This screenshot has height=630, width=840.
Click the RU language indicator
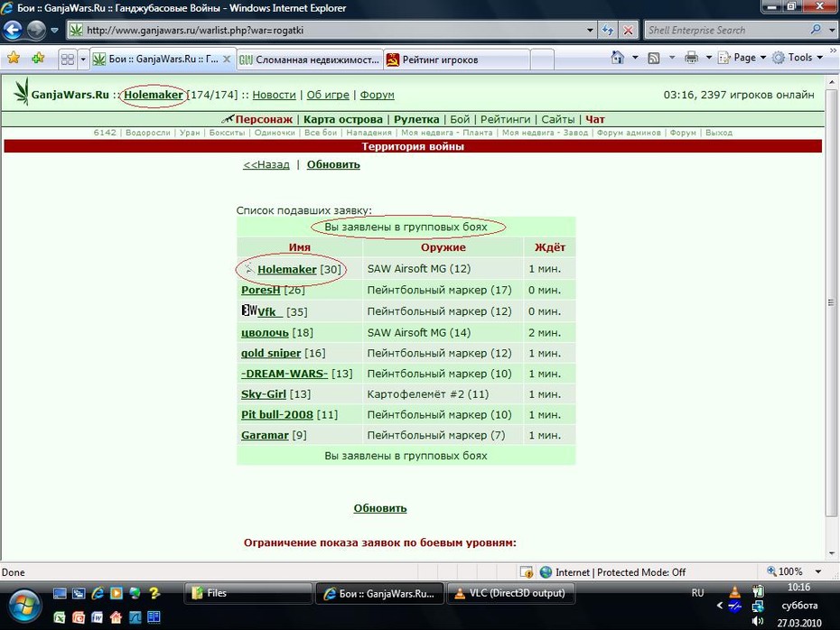click(697, 593)
